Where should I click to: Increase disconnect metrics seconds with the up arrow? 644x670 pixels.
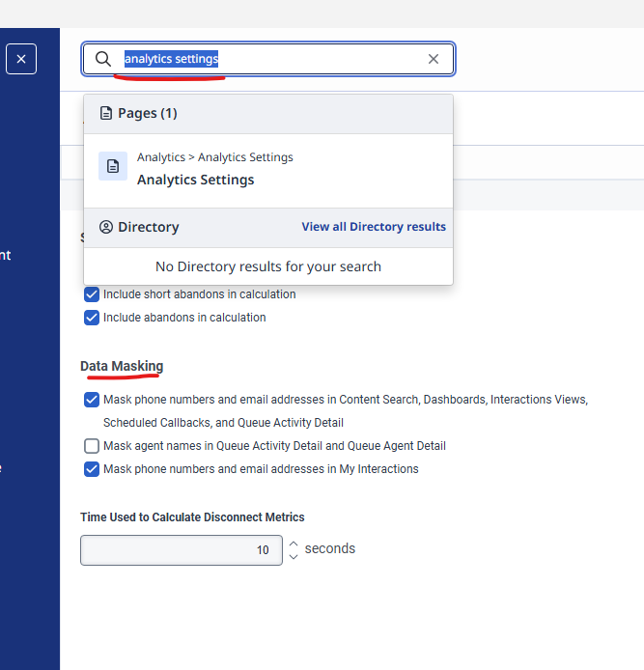[294, 544]
